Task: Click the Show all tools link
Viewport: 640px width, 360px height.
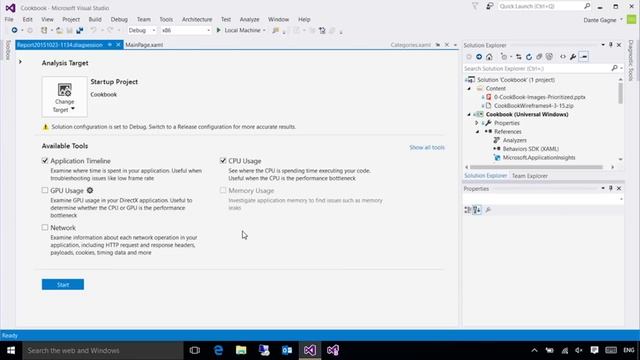Action: point(427,147)
